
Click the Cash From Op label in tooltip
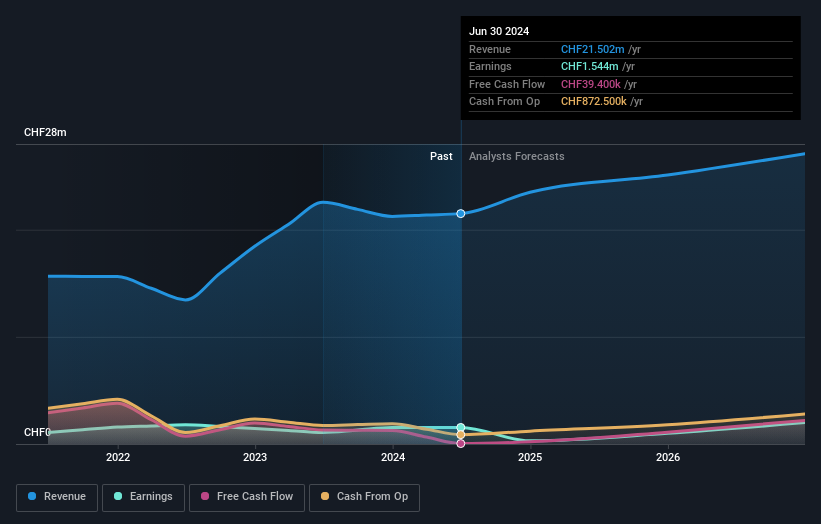[x=504, y=102]
